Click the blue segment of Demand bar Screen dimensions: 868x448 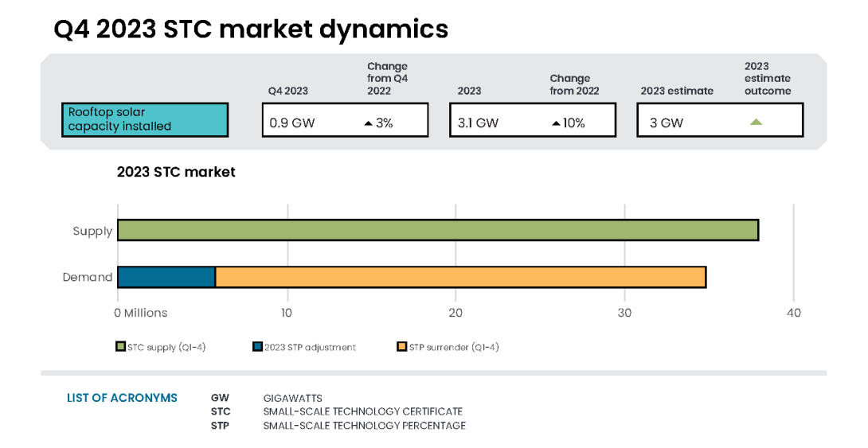166,277
